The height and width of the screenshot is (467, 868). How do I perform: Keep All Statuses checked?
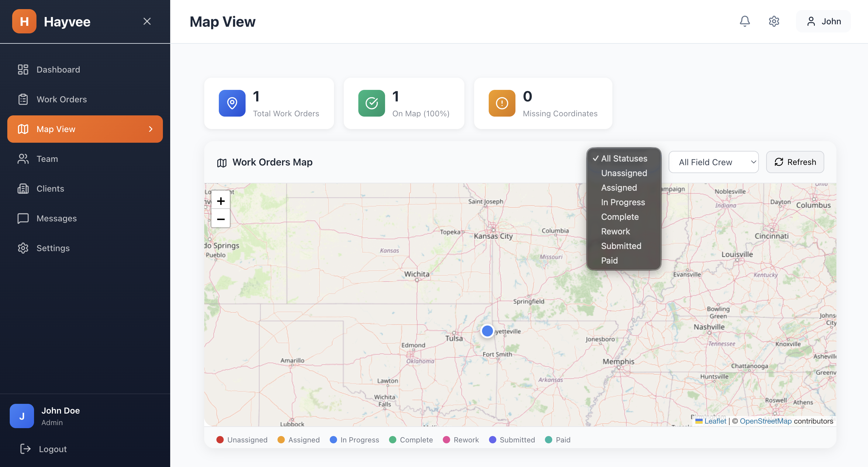(624, 158)
